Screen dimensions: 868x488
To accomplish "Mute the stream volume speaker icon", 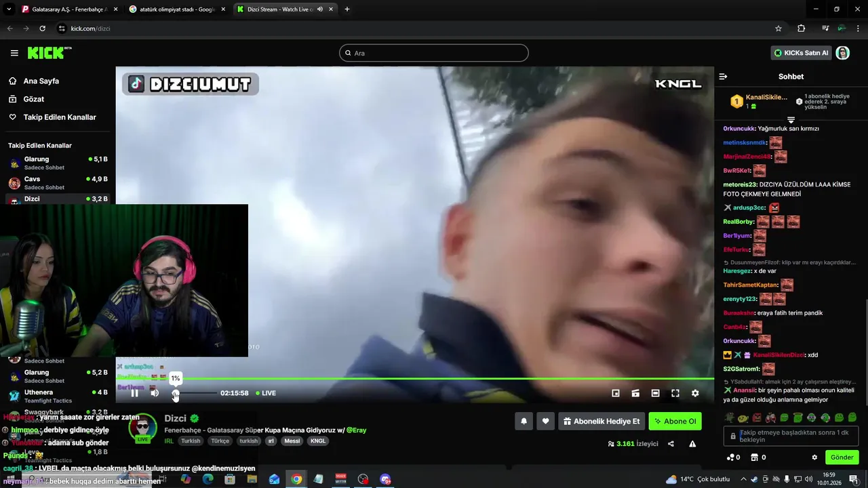I will tap(155, 393).
